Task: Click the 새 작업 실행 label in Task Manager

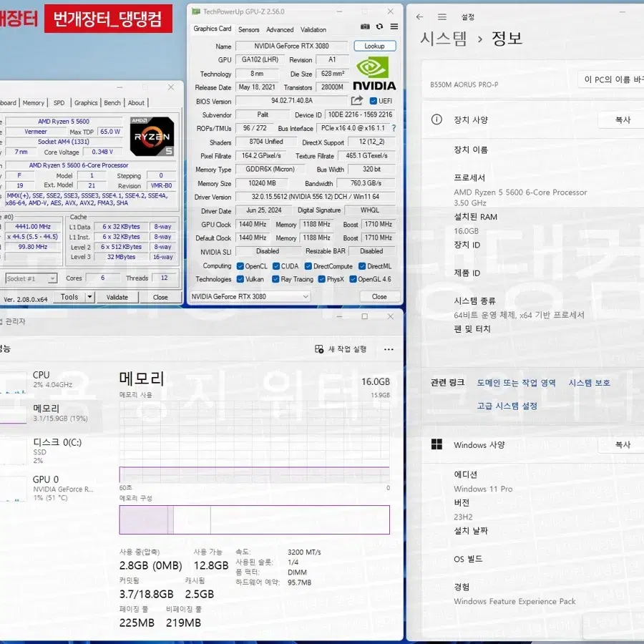Action: (347, 349)
